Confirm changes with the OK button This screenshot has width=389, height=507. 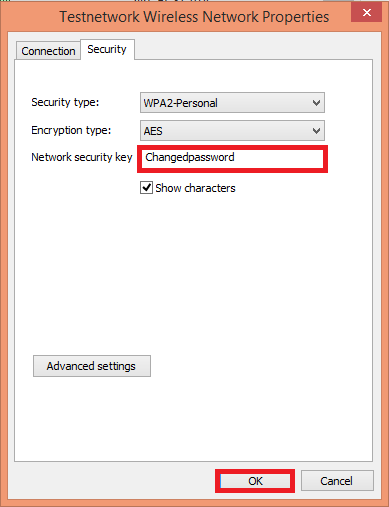click(255, 481)
